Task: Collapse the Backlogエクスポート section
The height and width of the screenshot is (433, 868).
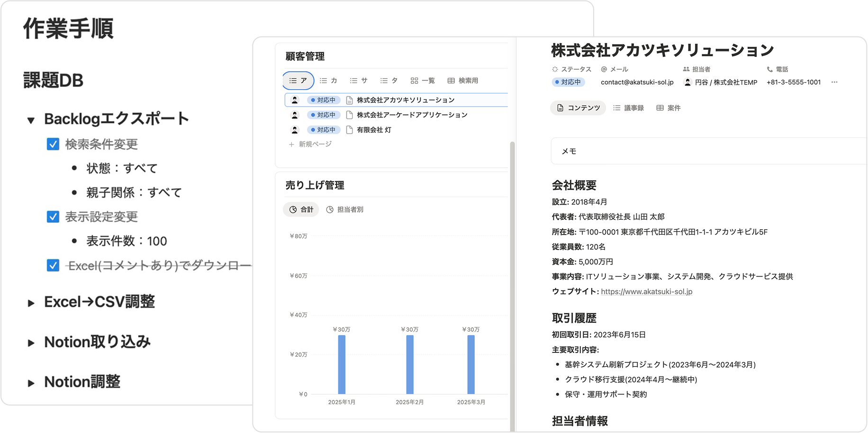Action: coord(31,118)
